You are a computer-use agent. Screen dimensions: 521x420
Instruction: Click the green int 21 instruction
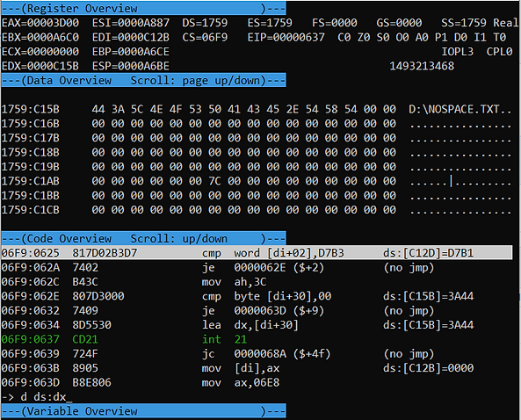224,339
